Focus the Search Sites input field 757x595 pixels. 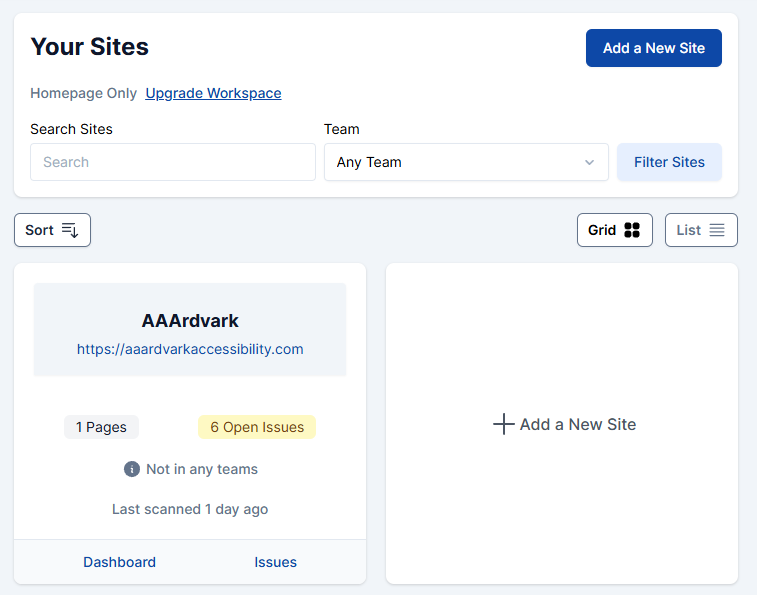173,162
